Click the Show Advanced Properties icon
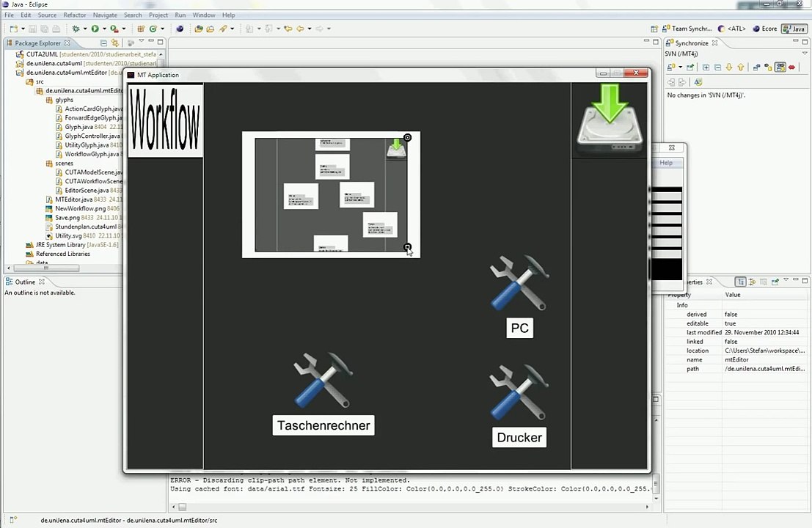 [753, 282]
